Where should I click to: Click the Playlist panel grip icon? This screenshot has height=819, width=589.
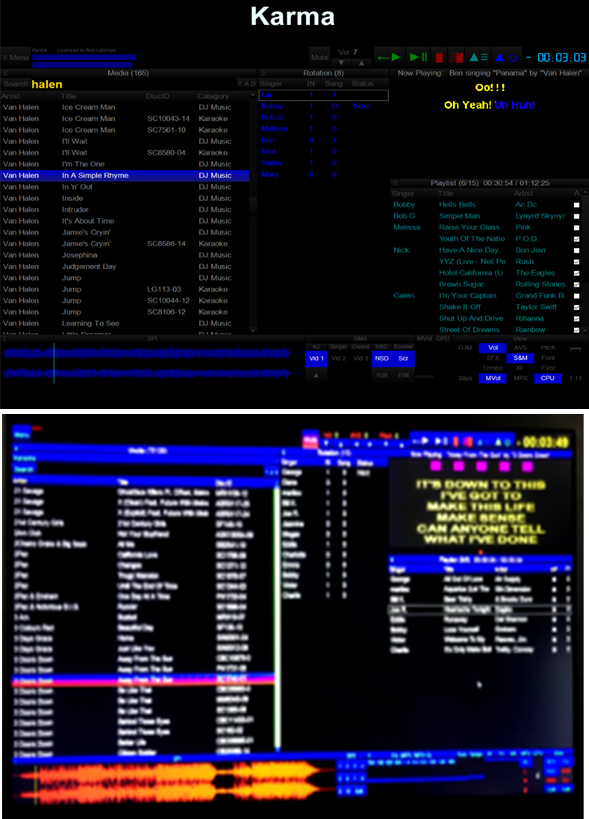pyautogui.click(x=395, y=183)
